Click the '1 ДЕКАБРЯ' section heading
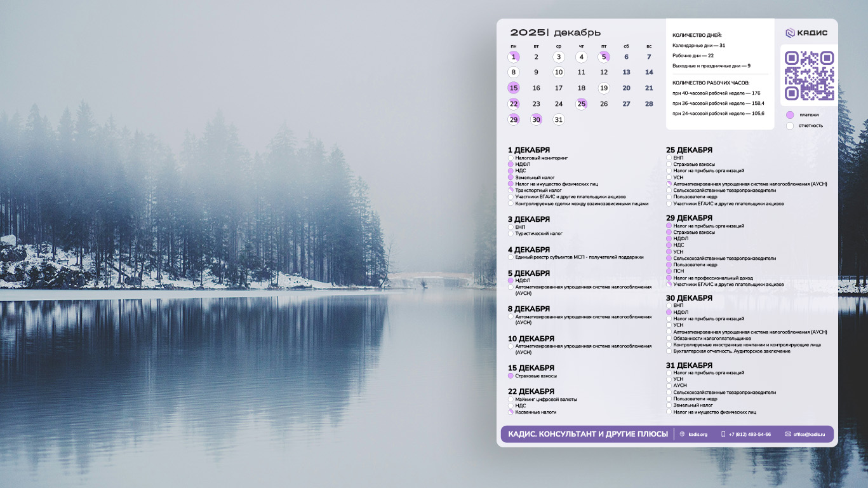Image resolution: width=868 pixels, height=488 pixels. (x=529, y=150)
